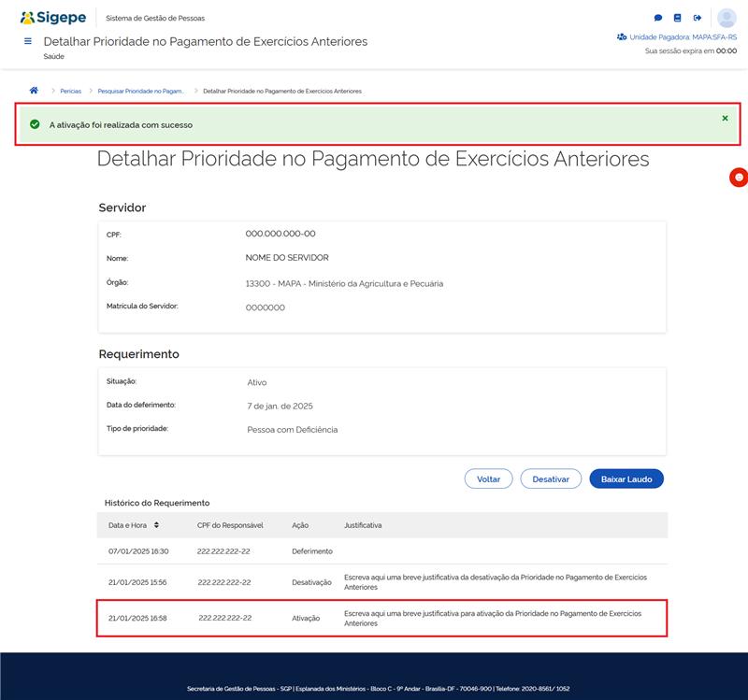Click the Justificativa column header
The height and width of the screenshot is (700, 748).
tap(363, 525)
